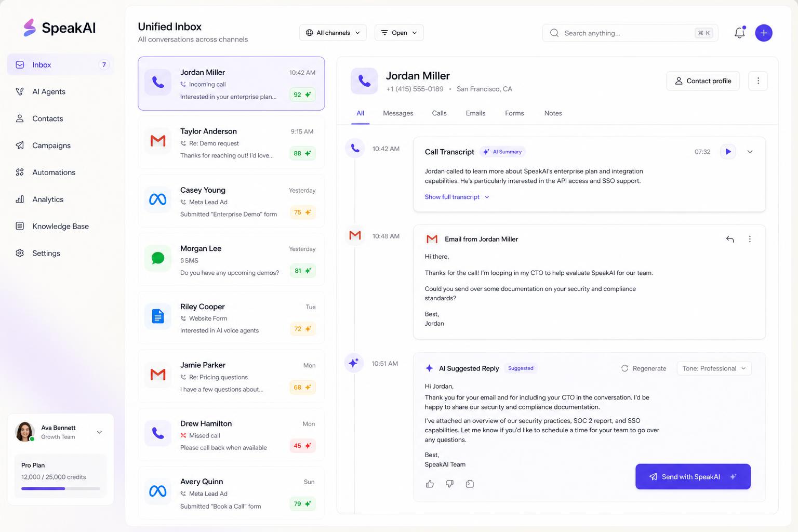Click the Regenerate button
The height and width of the screenshot is (532, 798).
[644, 368]
